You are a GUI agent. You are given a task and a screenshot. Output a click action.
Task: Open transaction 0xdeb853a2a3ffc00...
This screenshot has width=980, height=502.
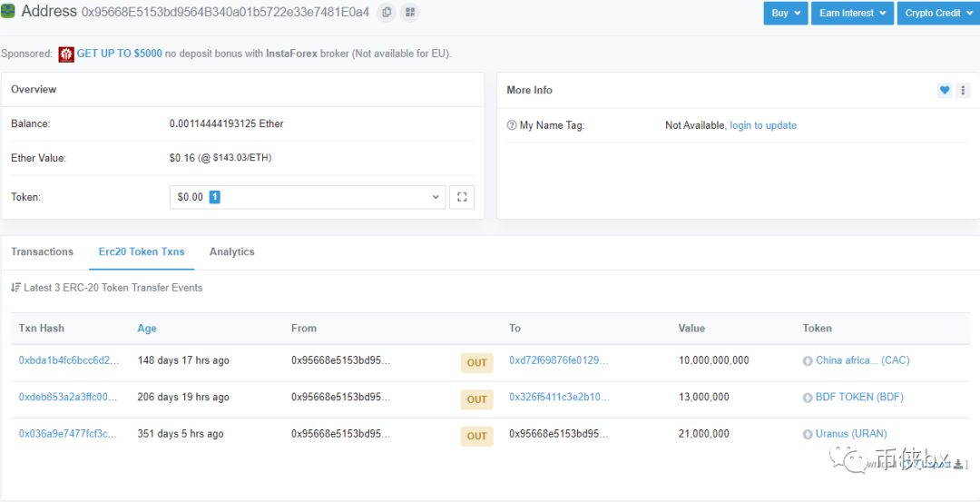tap(68, 398)
